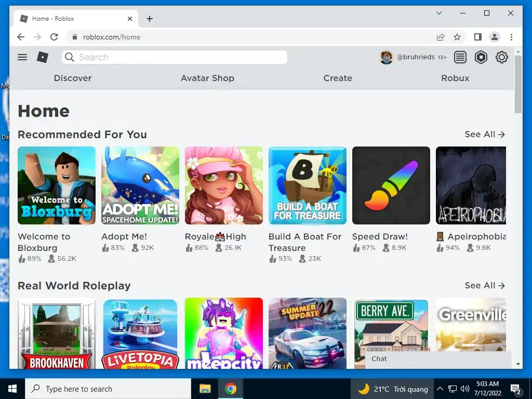Open the Chat panel bar
532x399 pixels.
pos(438,359)
